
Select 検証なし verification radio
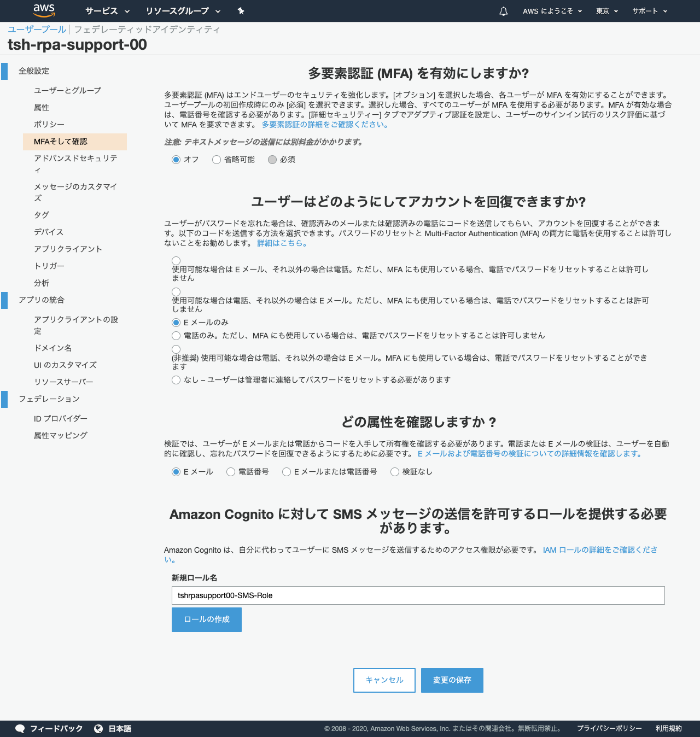point(395,472)
